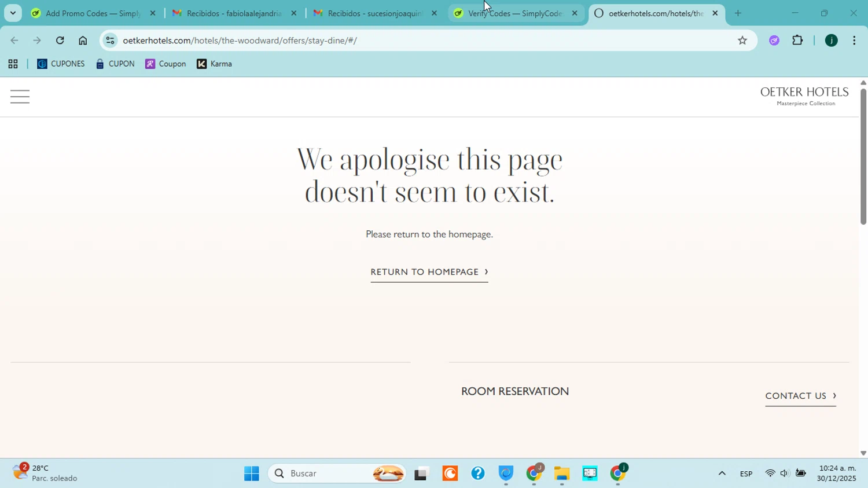Close the Add Promo Codes tab
The image size is (868, 488).
coord(153,13)
